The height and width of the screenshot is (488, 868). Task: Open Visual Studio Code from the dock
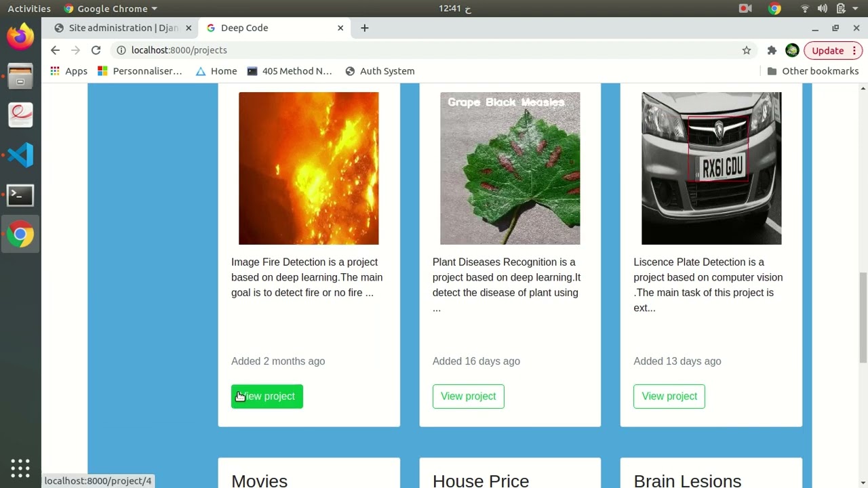pyautogui.click(x=20, y=155)
